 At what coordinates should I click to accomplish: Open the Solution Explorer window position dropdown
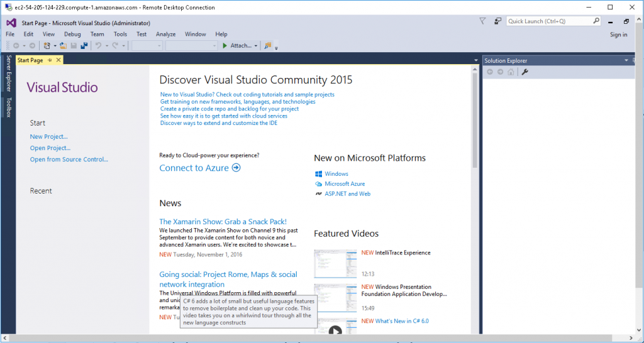(626, 60)
